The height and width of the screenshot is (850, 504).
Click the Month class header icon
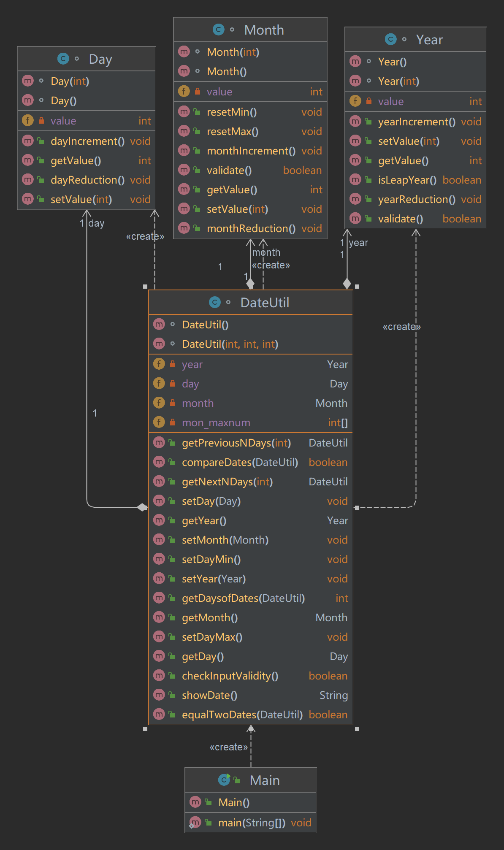click(218, 30)
